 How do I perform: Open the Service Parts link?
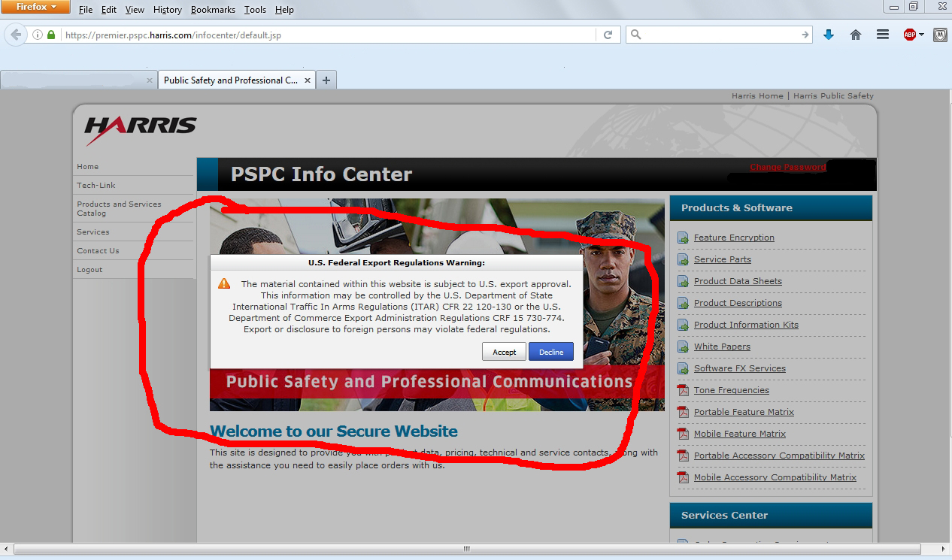(x=723, y=259)
